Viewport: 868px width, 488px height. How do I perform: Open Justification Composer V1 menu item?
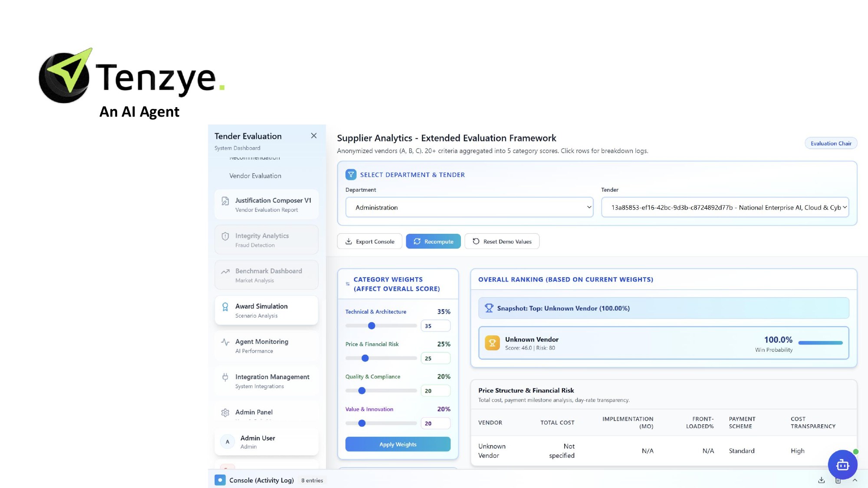coord(266,205)
